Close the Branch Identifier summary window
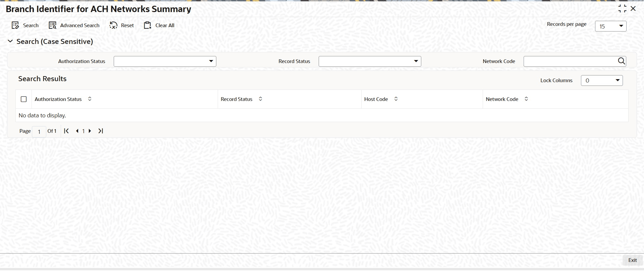The image size is (644, 274). tap(633, 9)
